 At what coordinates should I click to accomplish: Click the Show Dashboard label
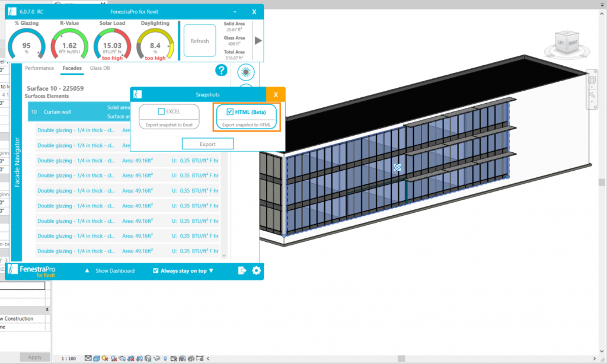click(x=115, y=271)
